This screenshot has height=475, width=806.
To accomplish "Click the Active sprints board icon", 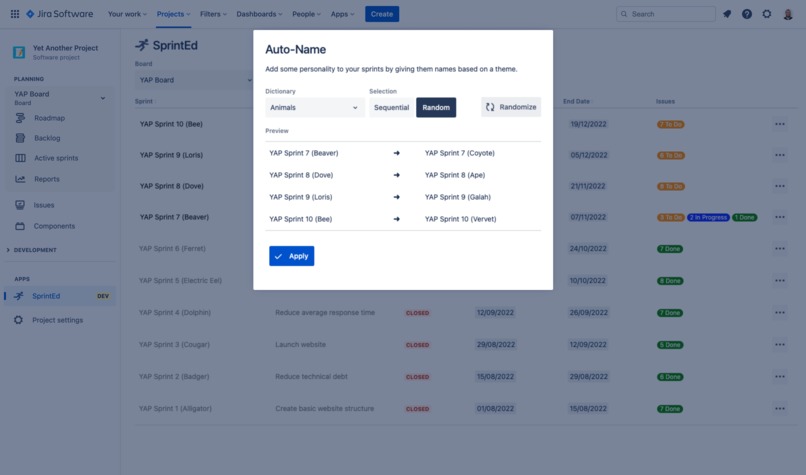I will point(20,158).
